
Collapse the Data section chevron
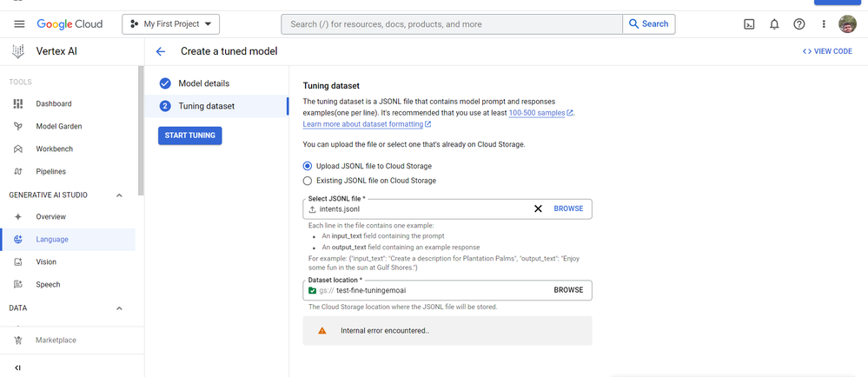point(119,308)
